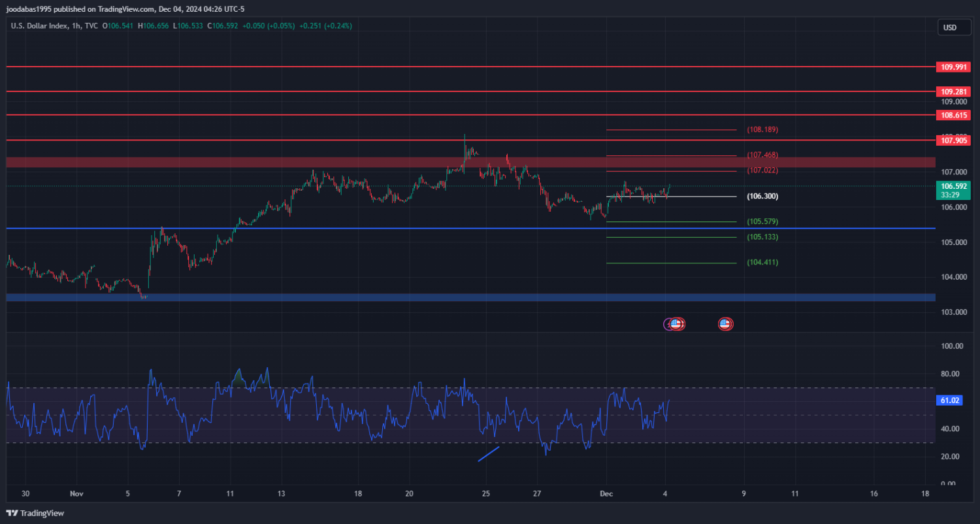Click the 16 date label on the time axis
The width and height of the screenshot is (980, 524).
pyautogui.click(x=874, y=493)
